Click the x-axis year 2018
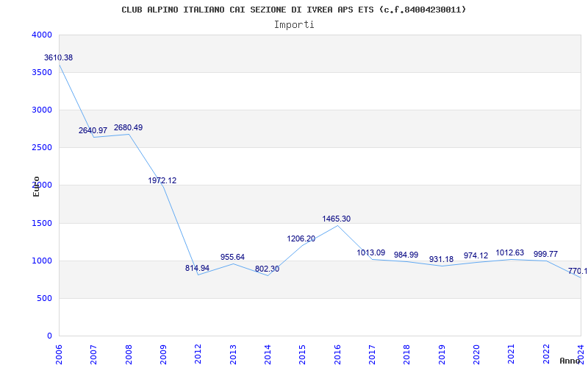This screenshot has width=588, height=368. click(407, 354)
